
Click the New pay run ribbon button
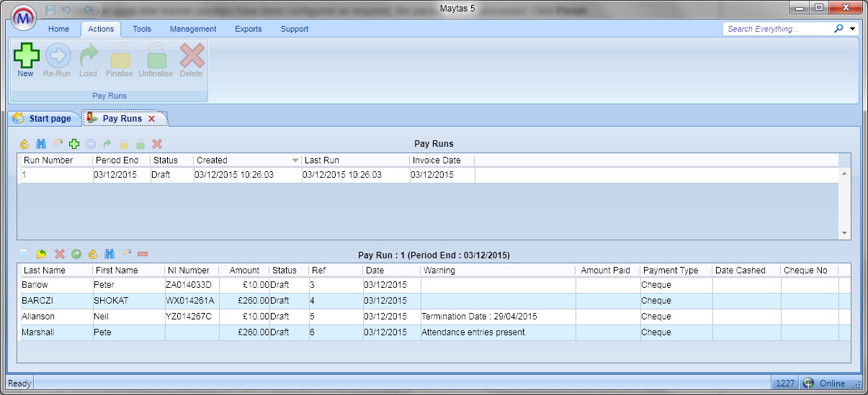tap(26, 60)
